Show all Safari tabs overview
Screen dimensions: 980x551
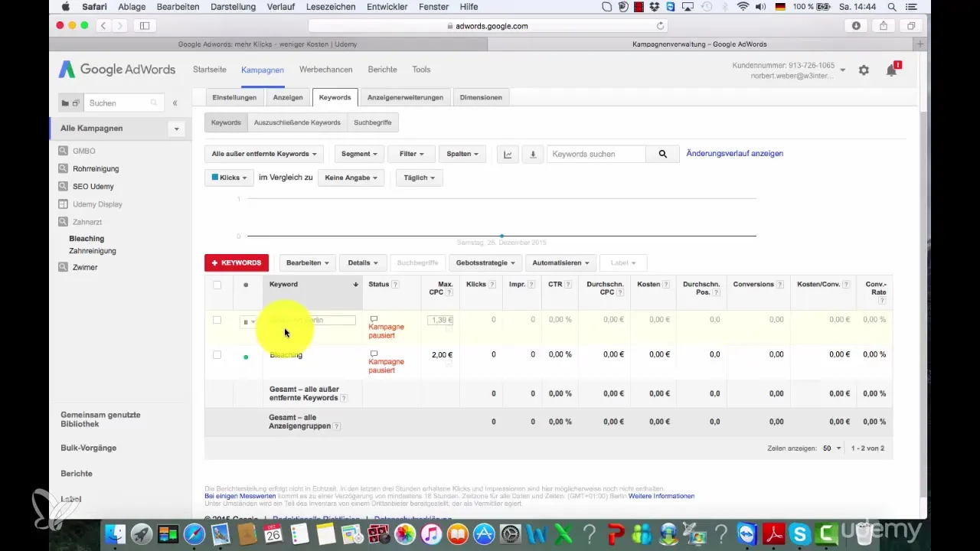pyautogui.click(x=911, y=25)
